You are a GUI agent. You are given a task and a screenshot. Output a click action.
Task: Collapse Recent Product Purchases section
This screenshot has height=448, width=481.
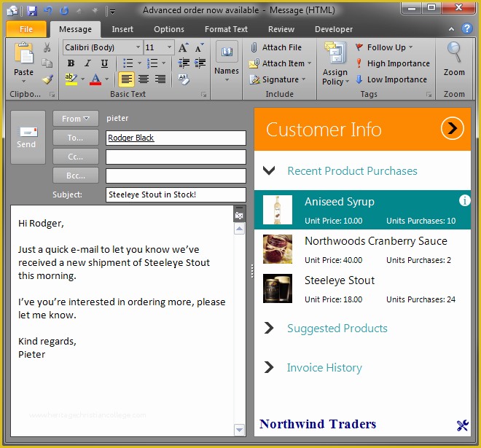(x=269, y=170)
